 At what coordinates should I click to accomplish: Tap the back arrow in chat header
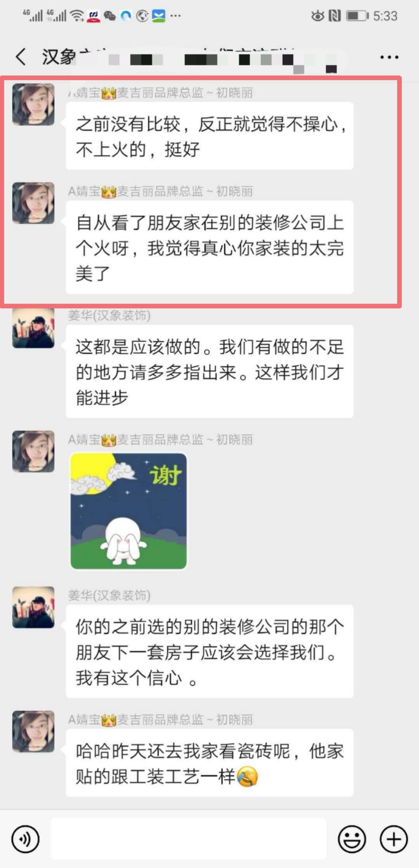pos(21,57)
